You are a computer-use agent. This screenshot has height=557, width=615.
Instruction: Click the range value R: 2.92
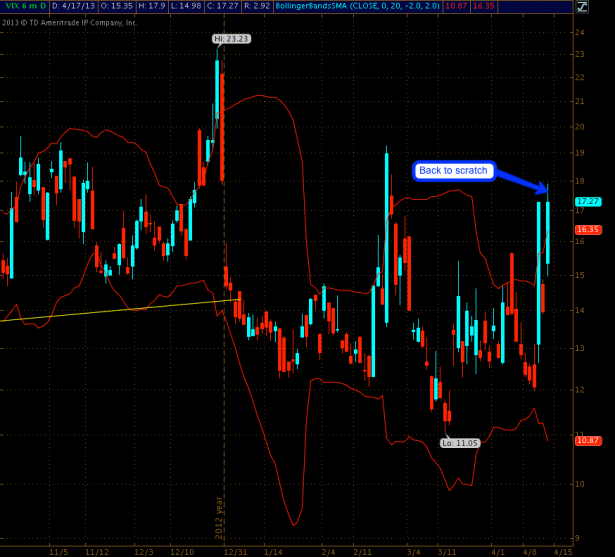(x=288, y=6)
